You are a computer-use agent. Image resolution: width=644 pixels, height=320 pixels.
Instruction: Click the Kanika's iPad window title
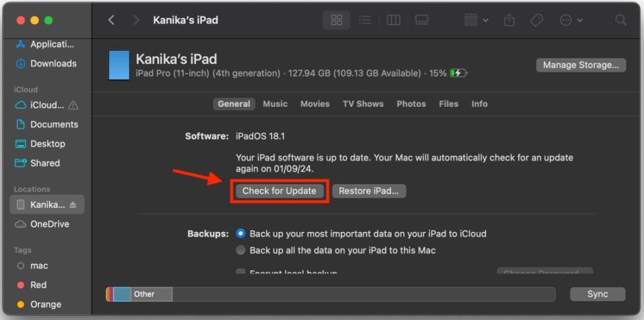click(186, 20)
